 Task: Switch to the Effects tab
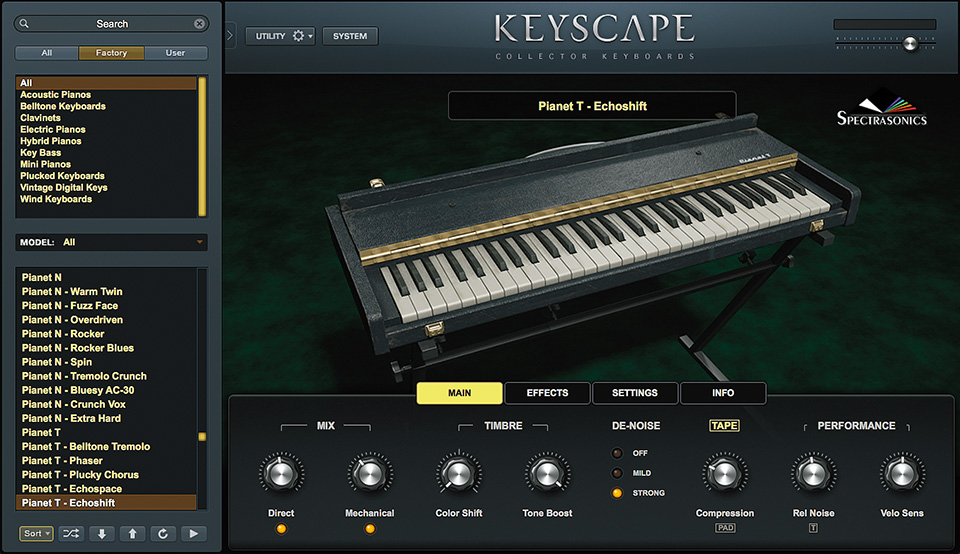coord(547,393)
